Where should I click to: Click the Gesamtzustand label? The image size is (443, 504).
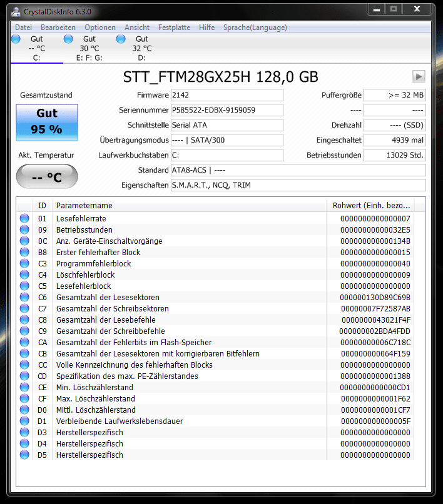coord(46,95)
